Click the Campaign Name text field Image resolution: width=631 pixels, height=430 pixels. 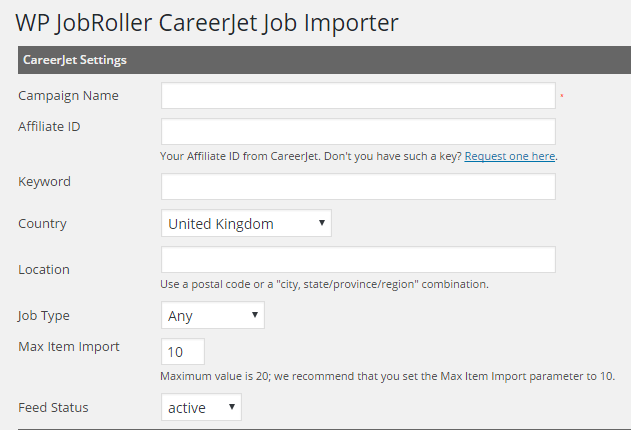click(358, 95)
